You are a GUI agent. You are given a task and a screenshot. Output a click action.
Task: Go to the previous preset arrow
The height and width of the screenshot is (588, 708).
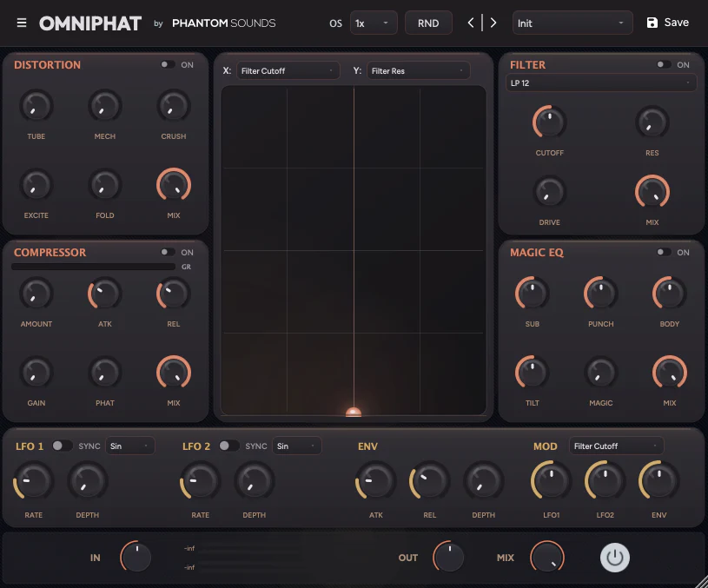tap(471, 23)
